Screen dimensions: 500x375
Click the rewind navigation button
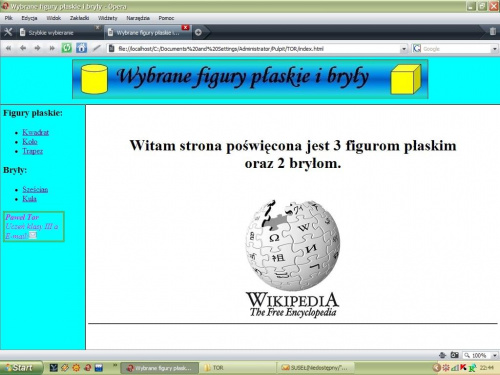coord(9,48)
